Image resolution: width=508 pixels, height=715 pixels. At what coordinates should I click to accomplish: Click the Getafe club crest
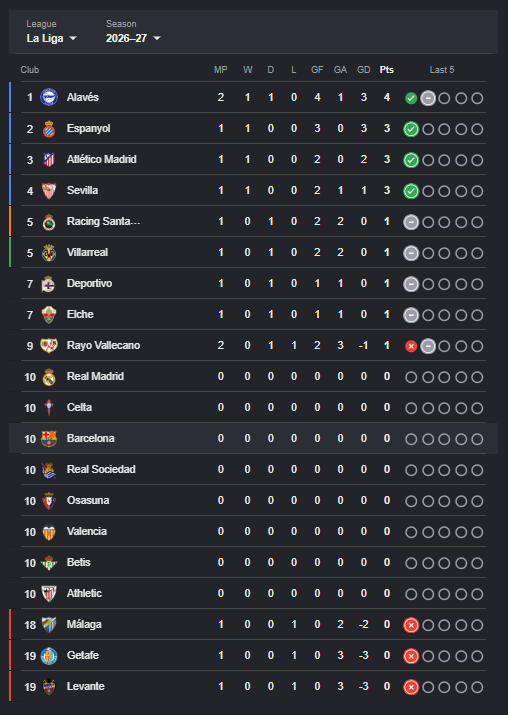49,656
